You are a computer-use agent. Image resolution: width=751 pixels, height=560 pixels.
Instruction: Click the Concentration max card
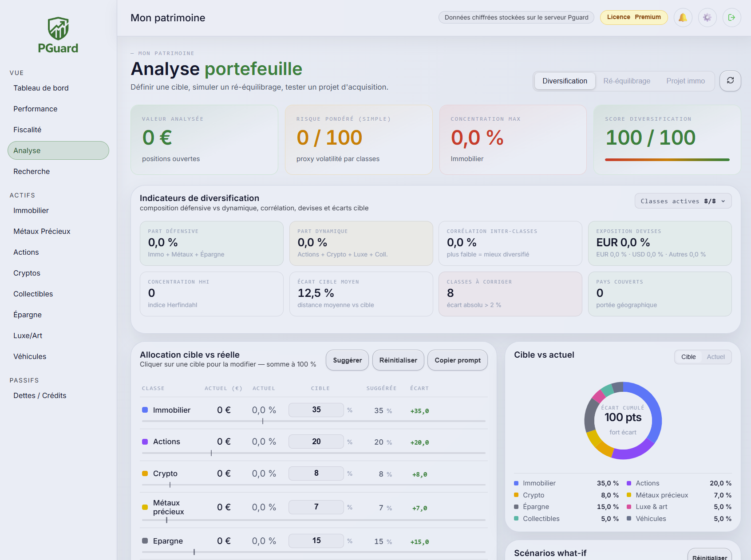(x=513, y=140)
